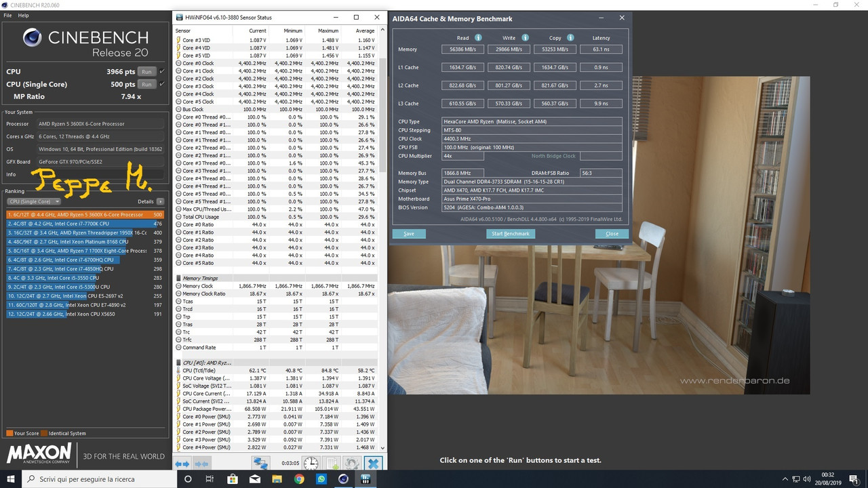The image size is (868, 488).
Task: Open HWiNFO sensor settings via the gear icon
Action: (x=352, y=463)
